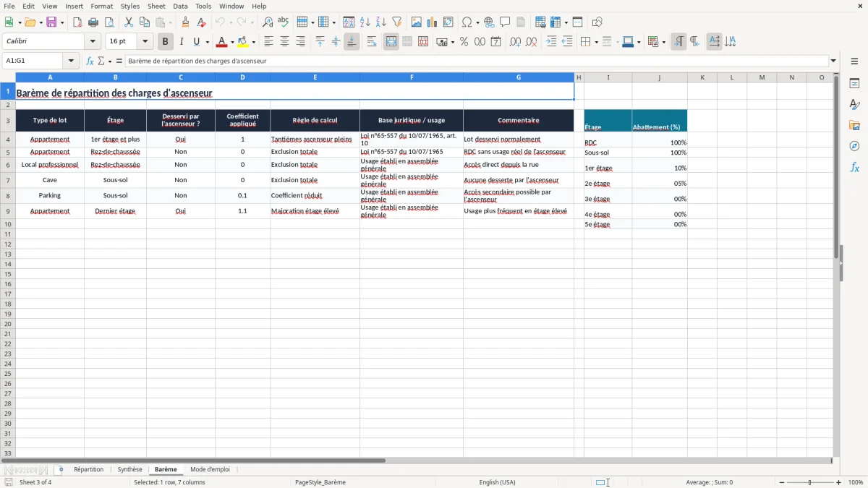Click the Cut scissors icon
Viewport: 868px width, 488px height.
[x=129, y=22]
